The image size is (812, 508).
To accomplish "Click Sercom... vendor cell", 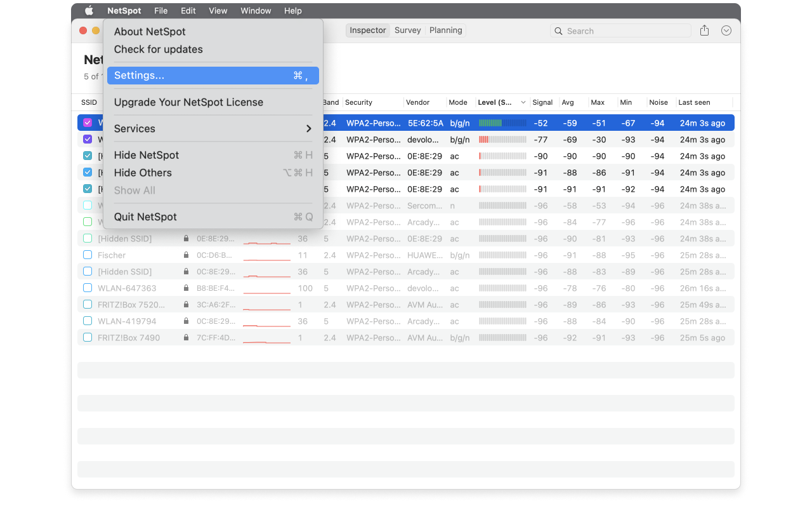I will point(425,206).
